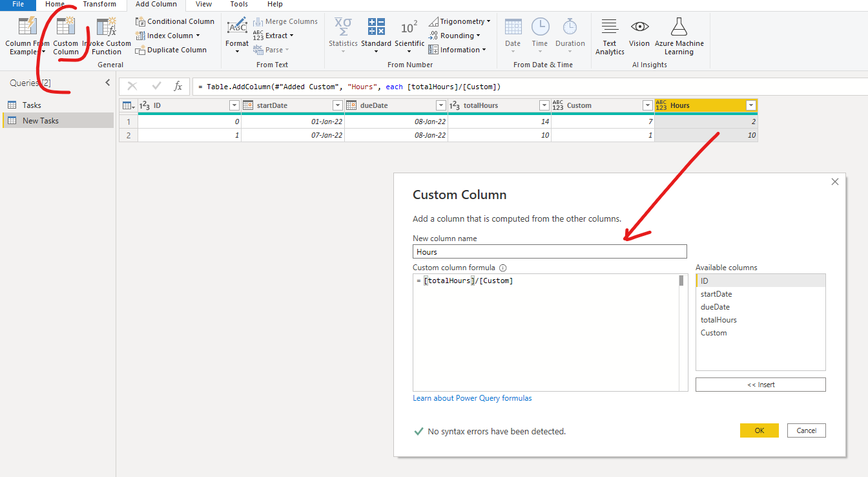Add a Conditional Column
Image resolution: width=868 pixels, height=477 pixels.
click(x=174, y=21)
